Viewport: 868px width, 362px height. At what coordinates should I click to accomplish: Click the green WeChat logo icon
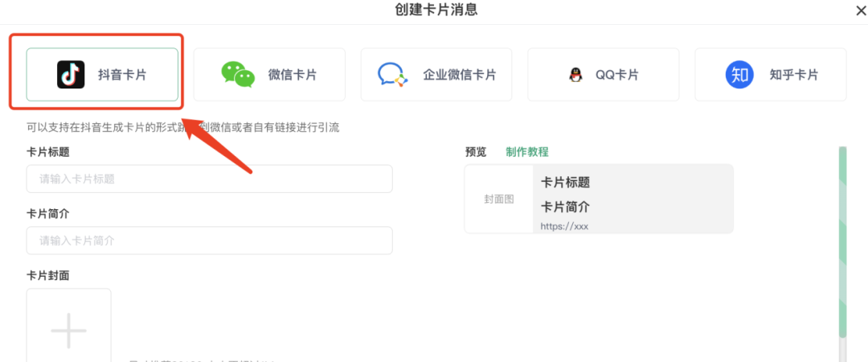(238, 75)
